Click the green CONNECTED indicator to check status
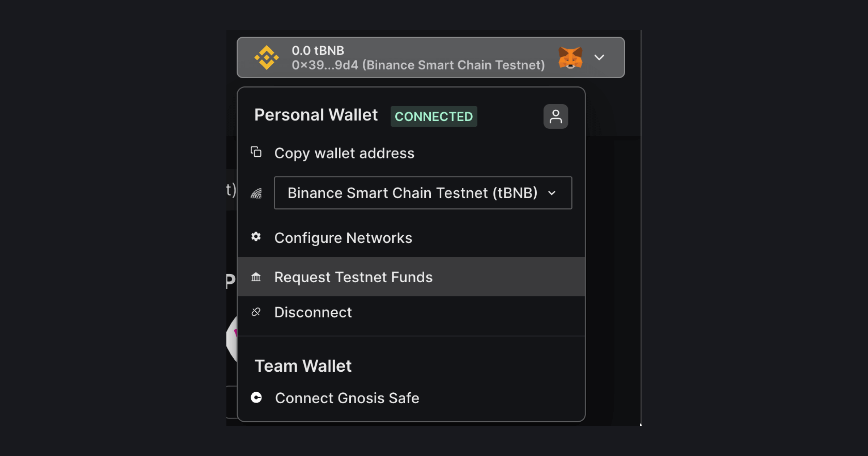This screenshot has height=456, width=868. click(x=434, y=116)
